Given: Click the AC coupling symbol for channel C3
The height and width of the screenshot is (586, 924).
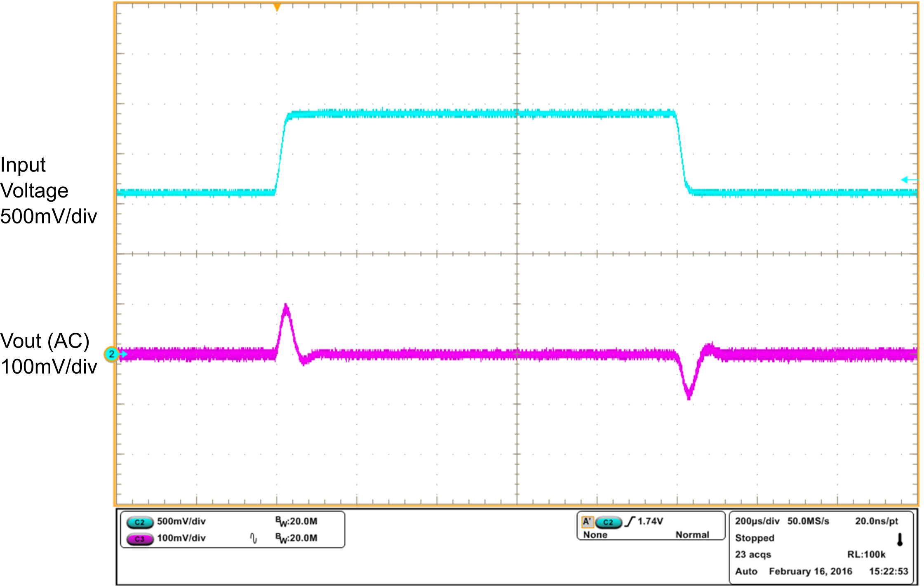Looking at the screenshot, I should (254, 537).
